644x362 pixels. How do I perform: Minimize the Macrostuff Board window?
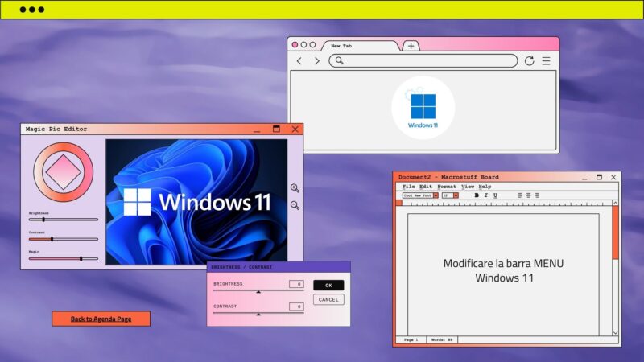(x=584, y=178)
